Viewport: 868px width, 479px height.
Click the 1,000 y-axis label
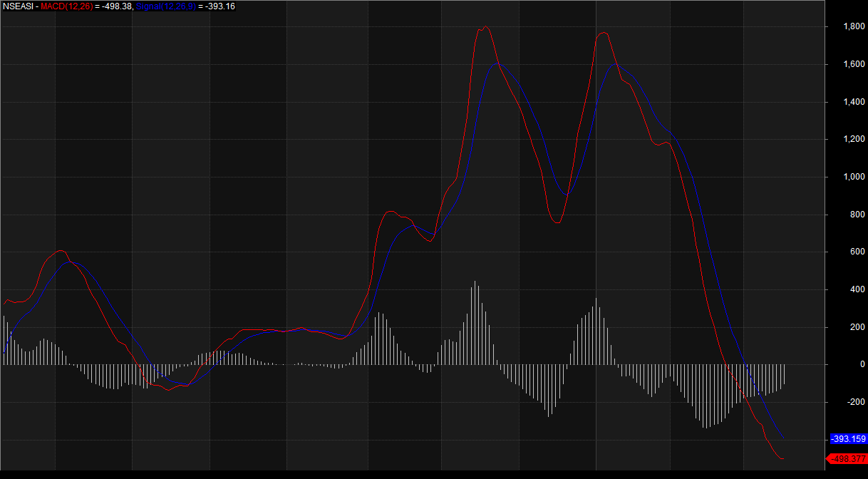pyautogui.click(x=854, y=177)
